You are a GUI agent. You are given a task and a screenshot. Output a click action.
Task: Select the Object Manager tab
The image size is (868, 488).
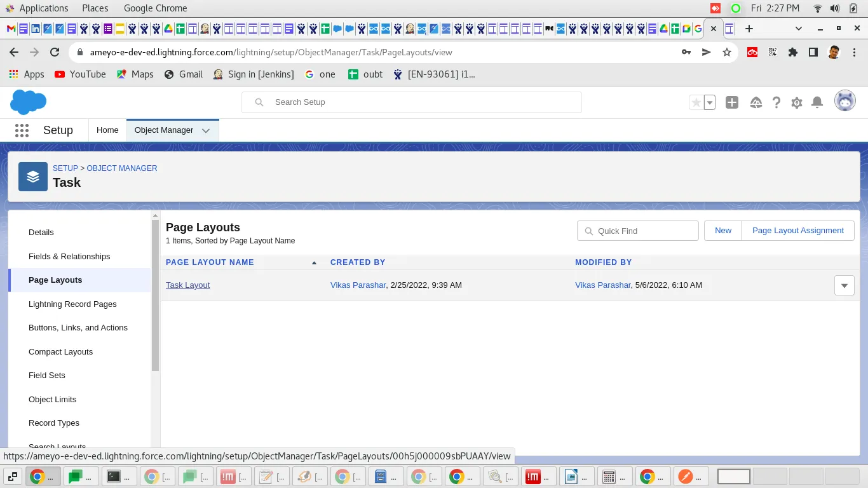click(164, 130)
